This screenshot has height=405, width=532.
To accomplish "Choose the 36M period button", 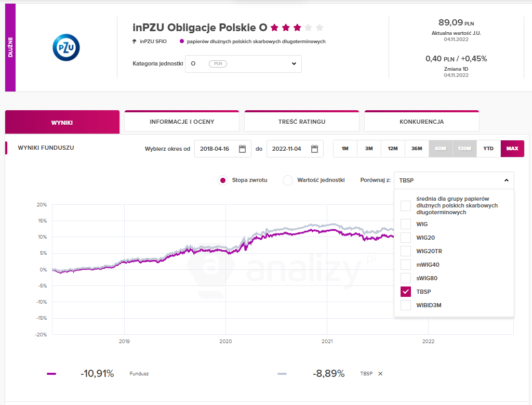I will click(417, 149).
